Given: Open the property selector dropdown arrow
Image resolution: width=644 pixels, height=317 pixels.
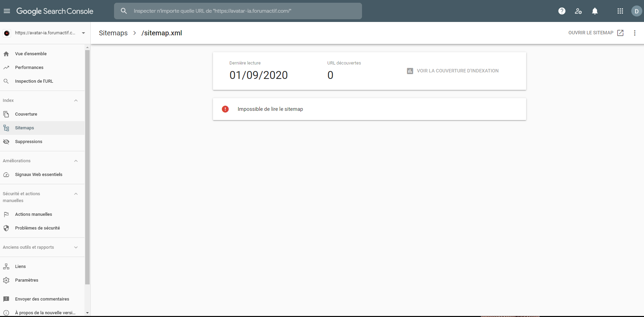Looking at the screenshot, I should click(x=83, y=33).
